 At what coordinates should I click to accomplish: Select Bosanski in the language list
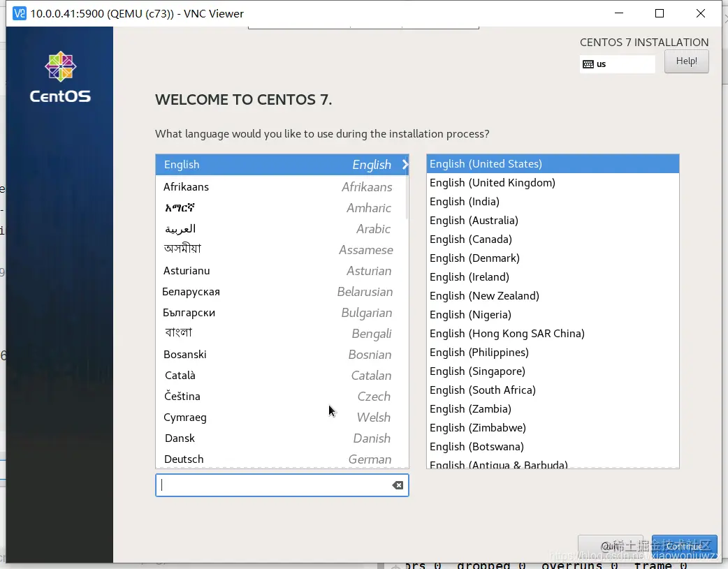point(282,354)
